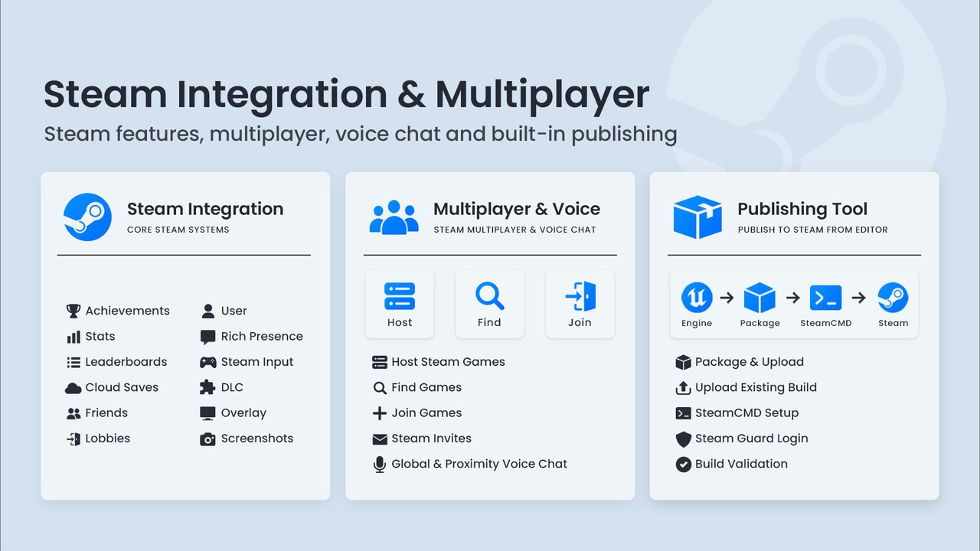Click the "Screenshots" text
The image size is (980, 551).
[x=257, y=439]
